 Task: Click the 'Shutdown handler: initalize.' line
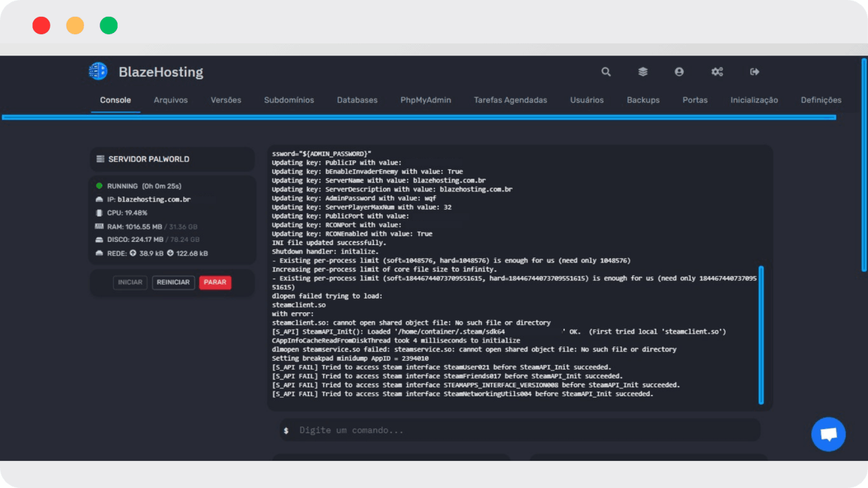coord(325,251)
